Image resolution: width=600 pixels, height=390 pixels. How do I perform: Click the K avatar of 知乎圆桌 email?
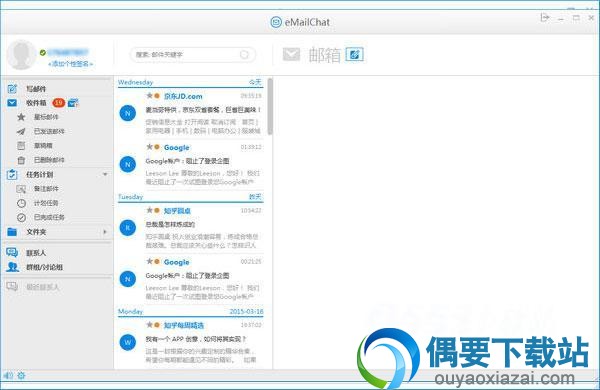tap(128, 228)
